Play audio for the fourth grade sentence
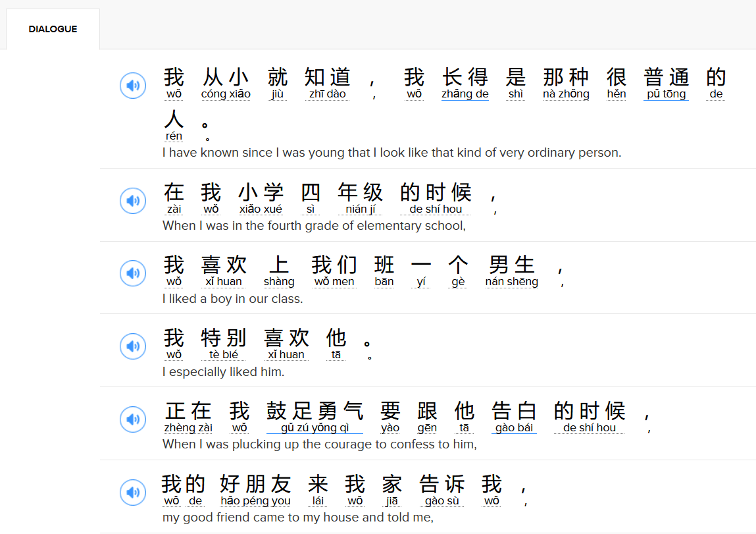 point(133,201)
